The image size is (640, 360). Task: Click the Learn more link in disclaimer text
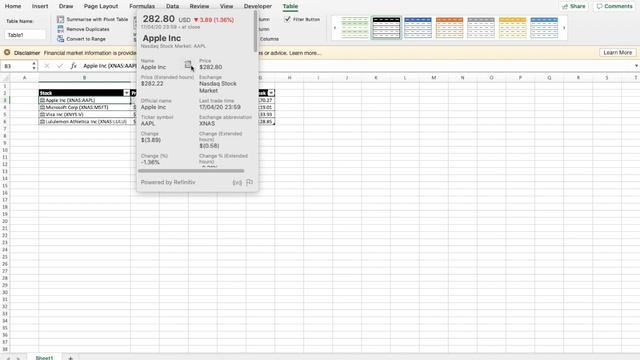304,53
